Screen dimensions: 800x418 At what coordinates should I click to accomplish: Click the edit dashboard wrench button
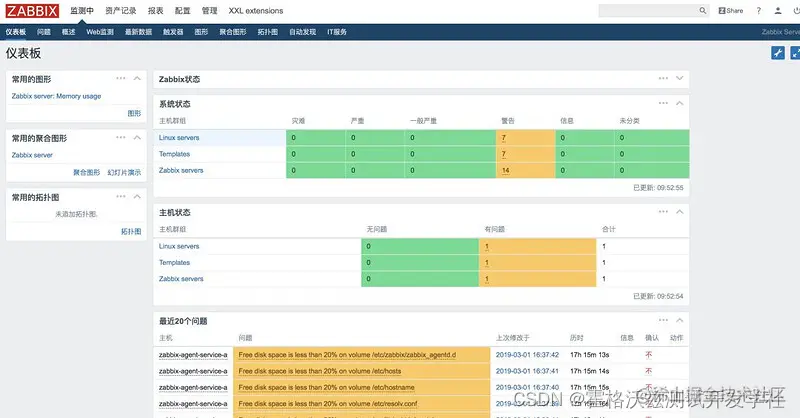778,53
